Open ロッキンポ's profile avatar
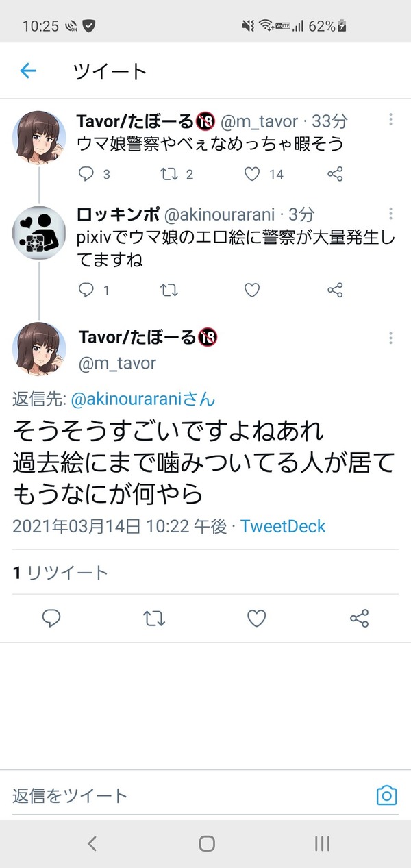The width and height of the screenshot is (411, 868). click(x=39, y=232)
